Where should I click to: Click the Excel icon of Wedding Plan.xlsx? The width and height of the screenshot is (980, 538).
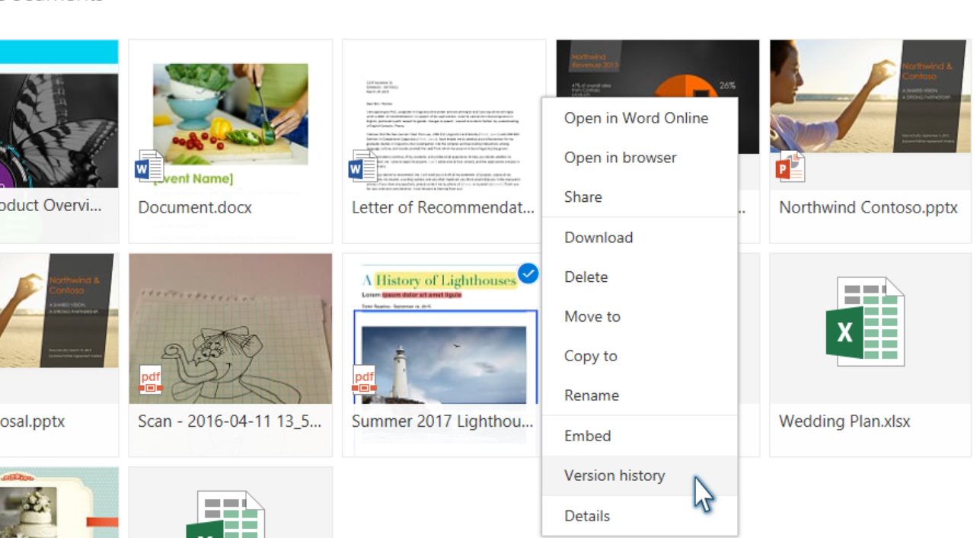click(x=866, y=322)
